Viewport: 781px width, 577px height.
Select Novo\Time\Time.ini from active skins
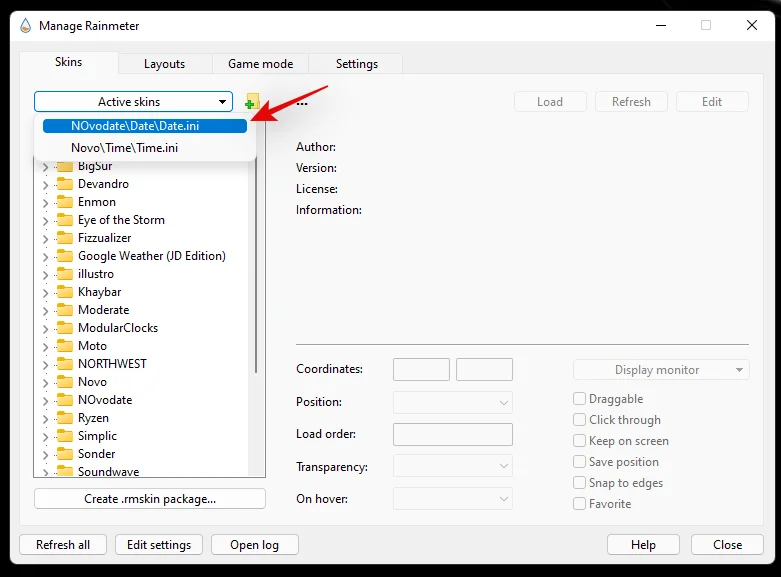click(x=145, y=148)
